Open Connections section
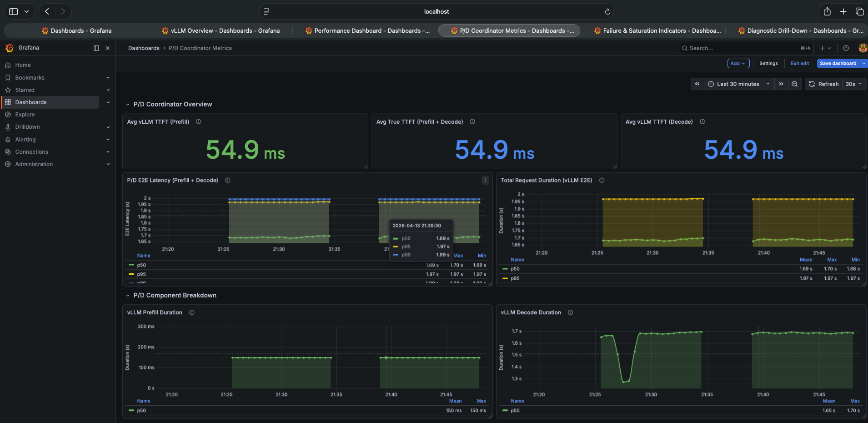868x423 pixels. tap(31, 152)
